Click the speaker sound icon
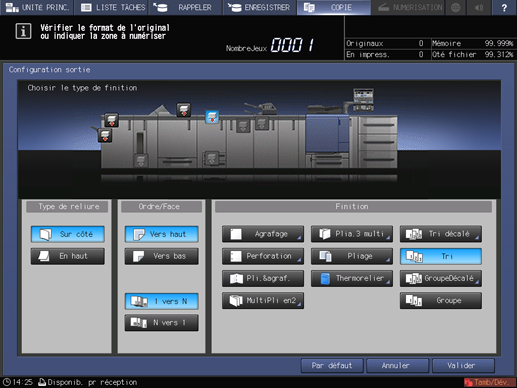Image resolution: width=517 pixels, height=388 pixels. coord(479,7)
